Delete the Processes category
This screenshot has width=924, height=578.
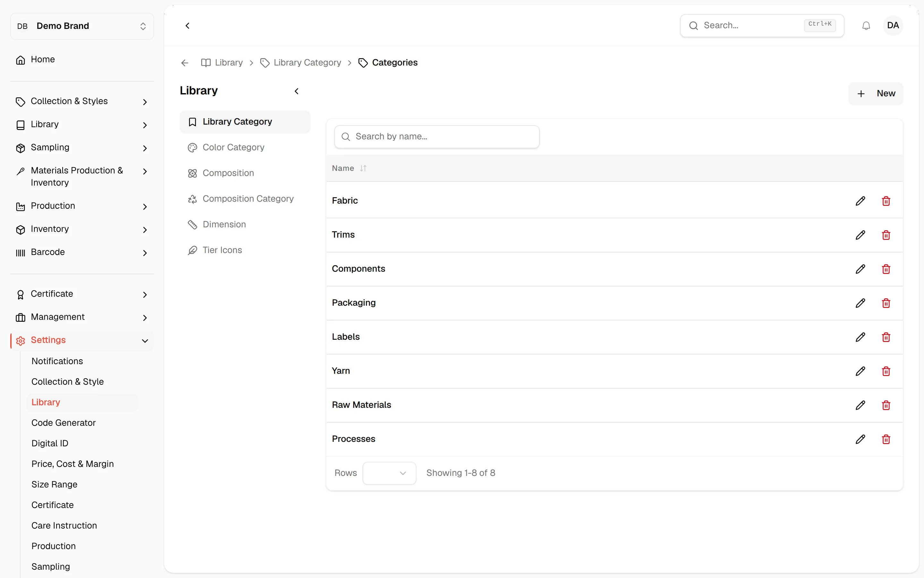[x=886, y=439]
